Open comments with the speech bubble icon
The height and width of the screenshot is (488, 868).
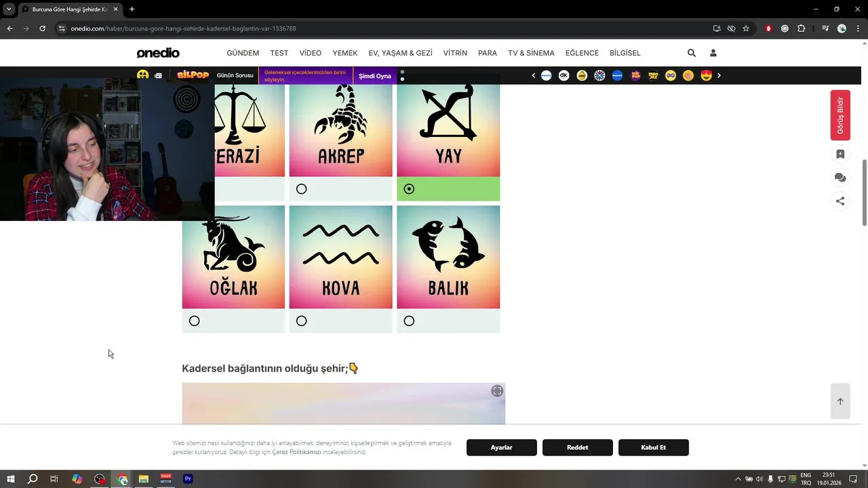840,178
